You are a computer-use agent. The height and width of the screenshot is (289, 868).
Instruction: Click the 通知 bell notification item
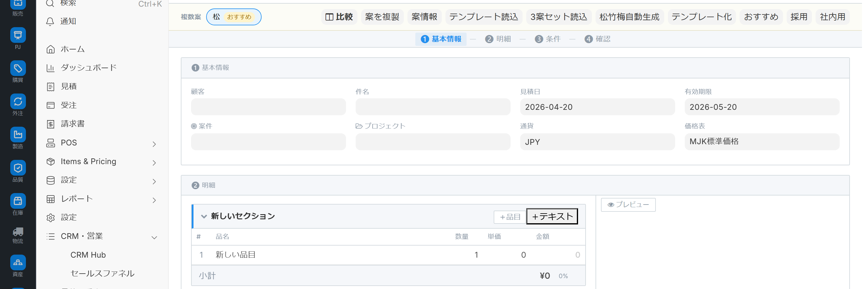68,21
